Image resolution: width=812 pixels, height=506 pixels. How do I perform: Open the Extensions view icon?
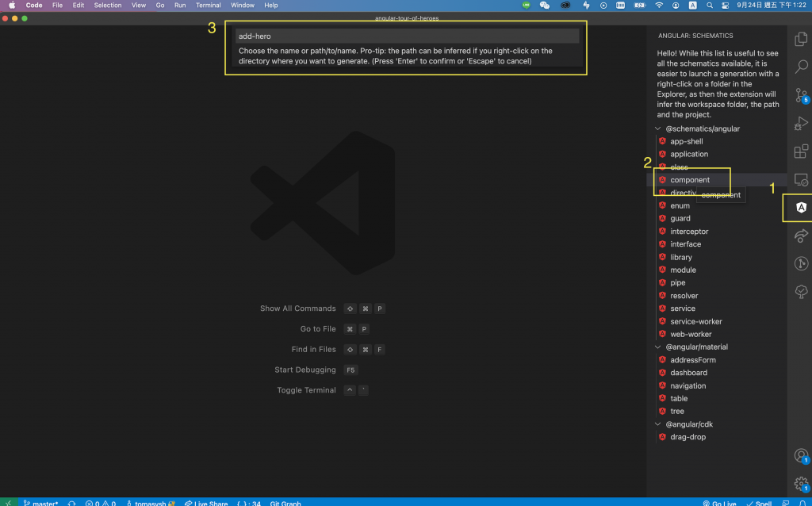801,151
